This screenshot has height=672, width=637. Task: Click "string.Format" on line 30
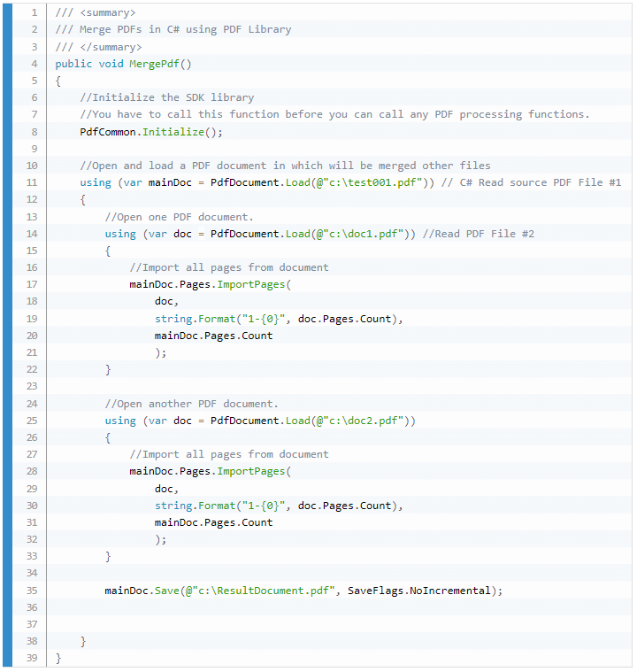tap(195, 506)
